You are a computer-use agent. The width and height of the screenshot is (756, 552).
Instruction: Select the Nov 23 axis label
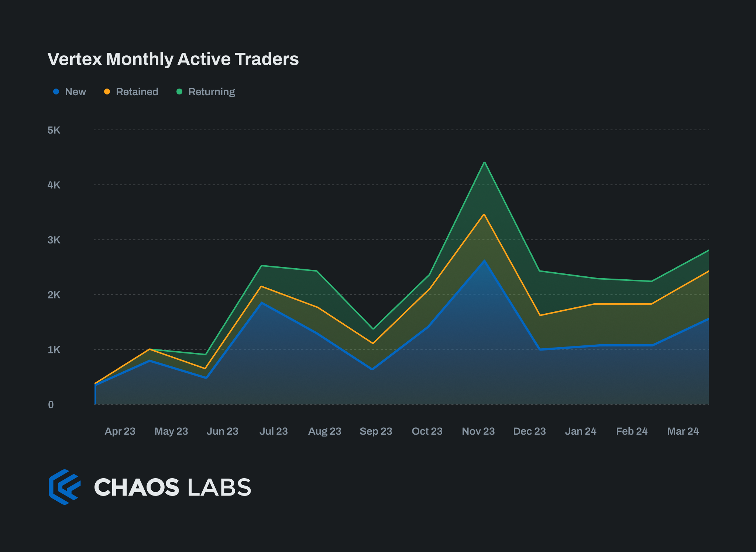[478, 431]
